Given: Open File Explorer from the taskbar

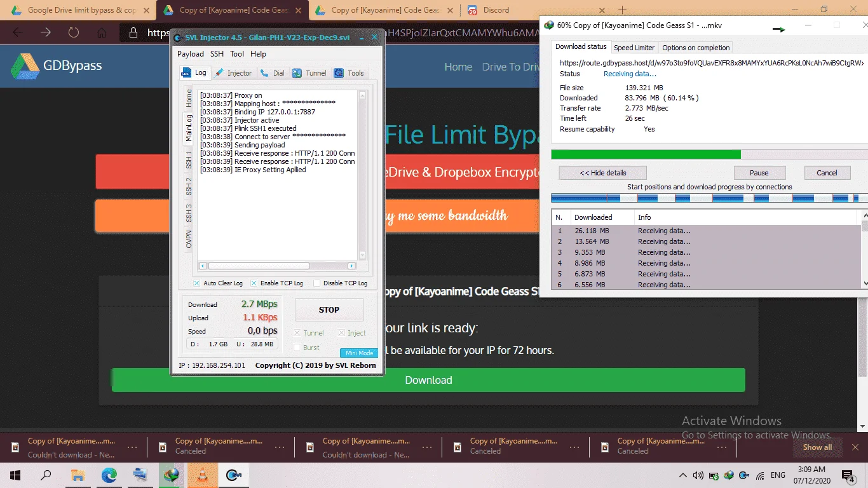Looking at the screenshot, I should click(x=78, y=475).
